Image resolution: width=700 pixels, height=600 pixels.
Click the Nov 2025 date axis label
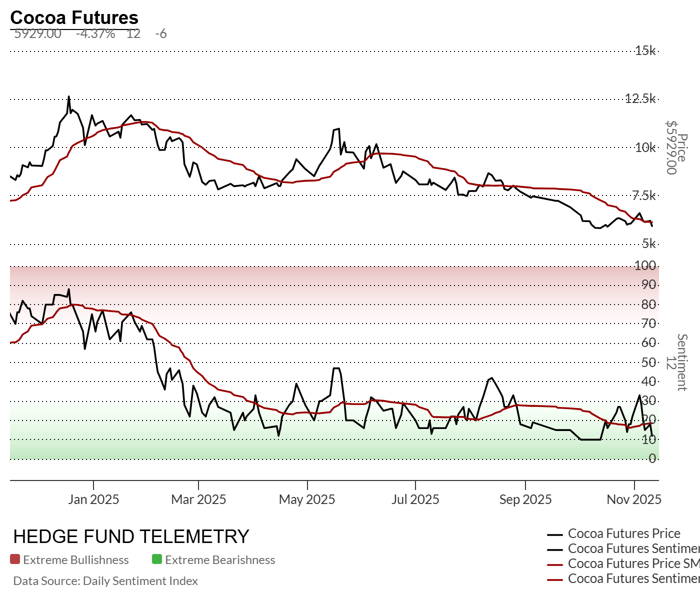click(x=633, y=499)
